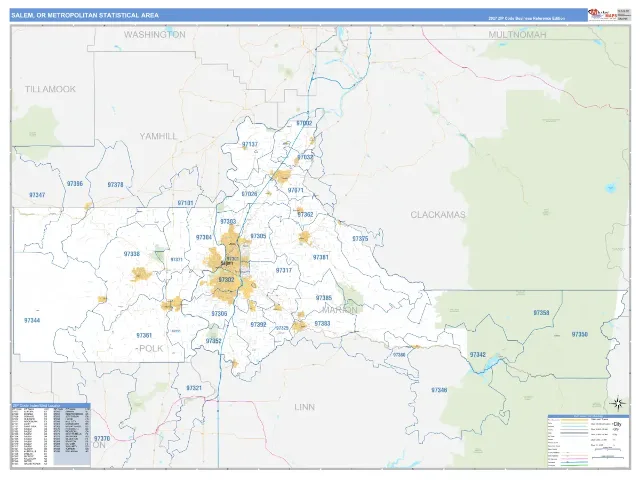Select the MULTNOMAH county label
Image resolution: width=640 pixels, height=480 pixels.
(x=517, y=35)
